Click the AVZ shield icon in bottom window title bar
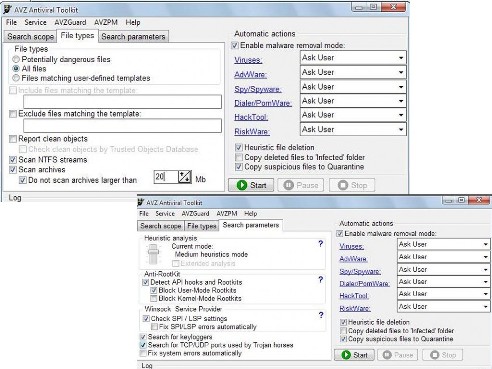Image resolution: width=492 pixels, height=369 pixels. pyautogui.click(x=141, y=202)
